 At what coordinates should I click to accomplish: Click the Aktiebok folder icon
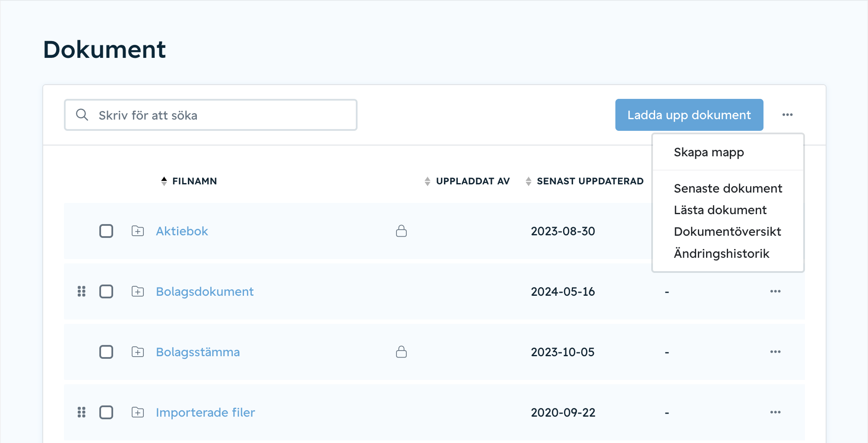138,231
